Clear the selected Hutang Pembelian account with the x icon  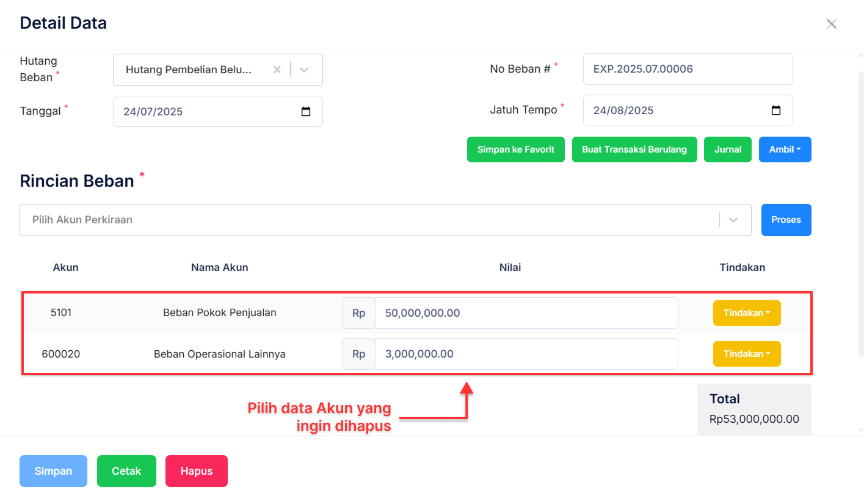tap(277, 70)
